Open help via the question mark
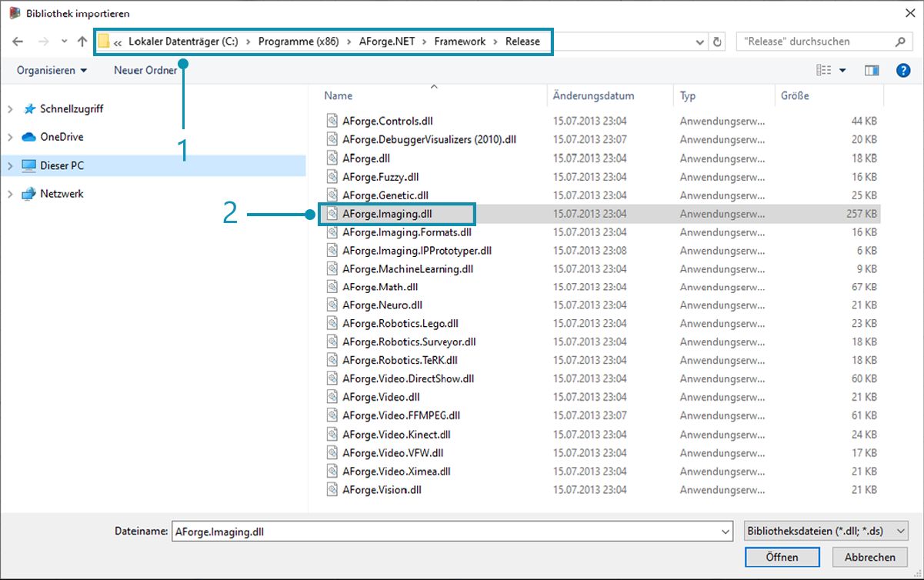924x580 pixels. pos(904,70)
